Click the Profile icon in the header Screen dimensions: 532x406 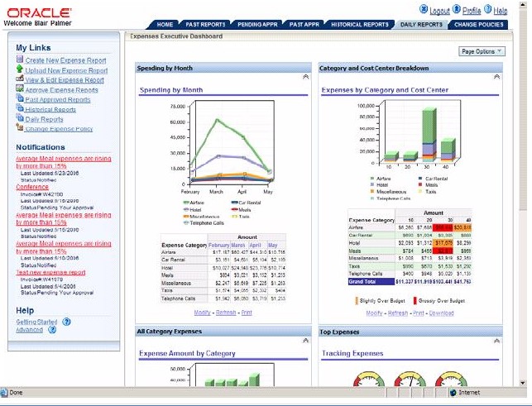457,9
